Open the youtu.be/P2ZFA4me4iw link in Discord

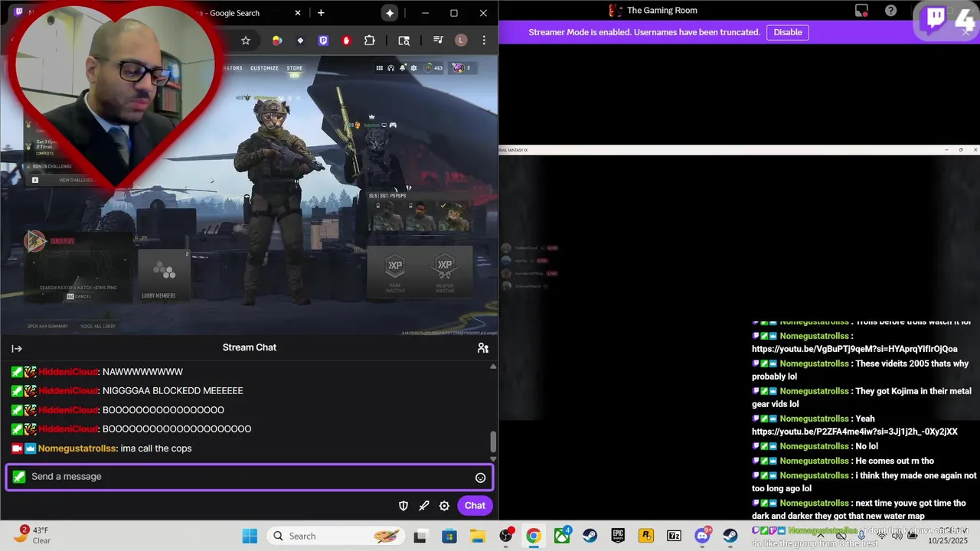854,432
